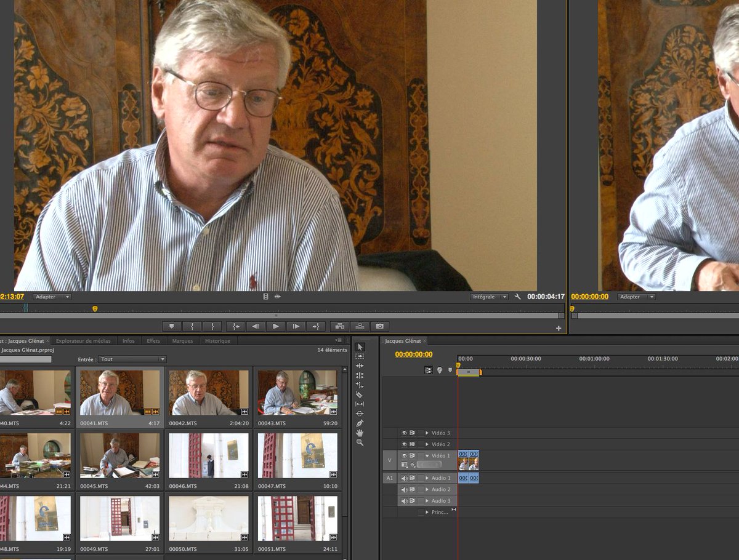This screenshot has height=560, width=739.
Task: Hide the Vidéo 1 track with its eye toggle
Action: click(405, 455)
